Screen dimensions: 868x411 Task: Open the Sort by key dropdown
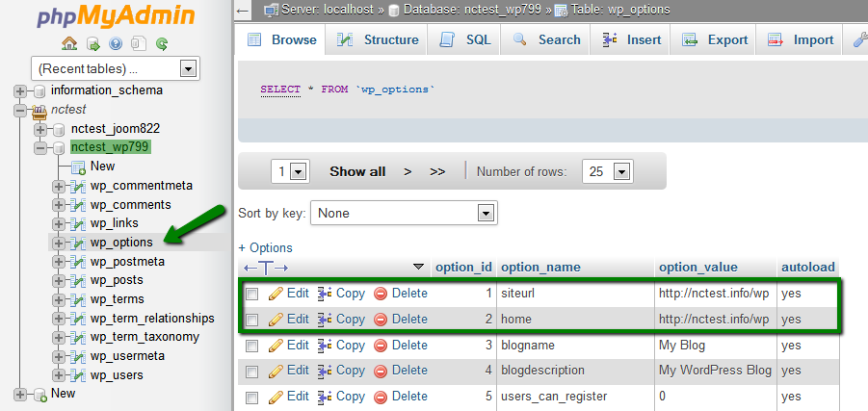tap(404, 213)
